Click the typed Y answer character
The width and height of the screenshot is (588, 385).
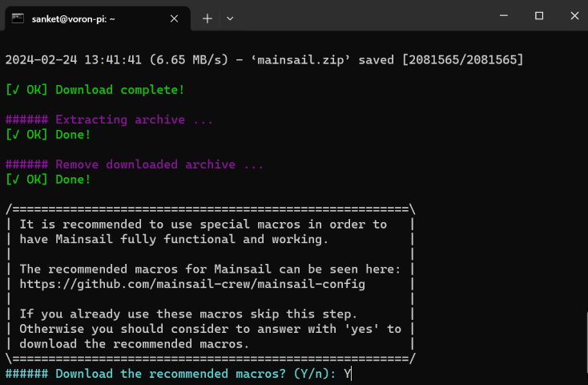(x=348, y=374)
